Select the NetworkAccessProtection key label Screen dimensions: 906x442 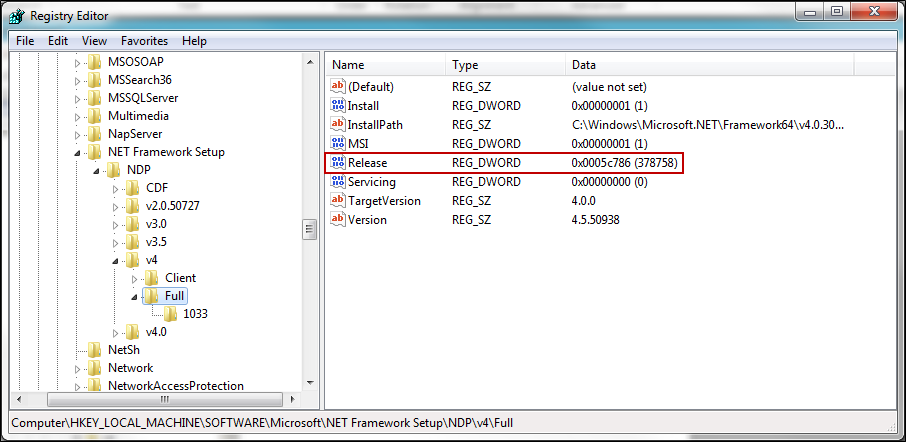pyautogui.click(x=176, y=385)
